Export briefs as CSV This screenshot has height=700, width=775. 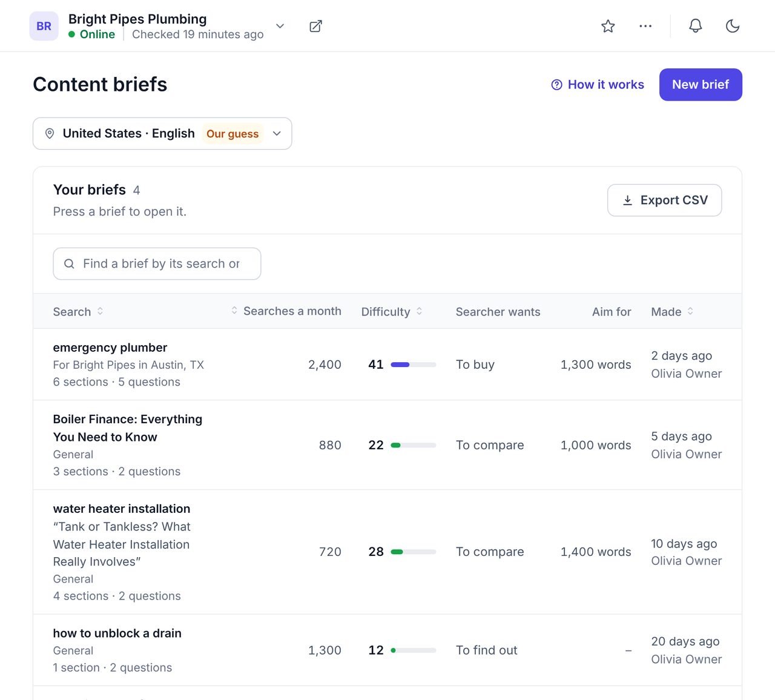pyautogui.click(x=664, y=200)
